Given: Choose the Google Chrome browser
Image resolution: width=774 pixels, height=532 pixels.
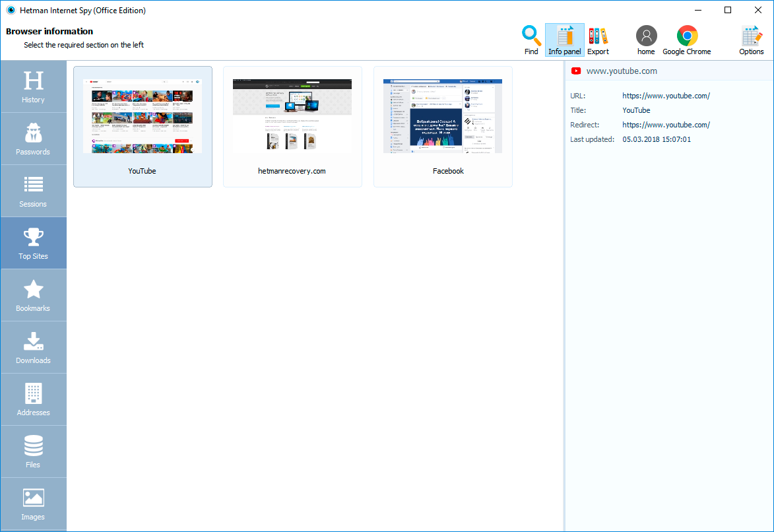Looking at the screenshot, I should click(687, 40).
